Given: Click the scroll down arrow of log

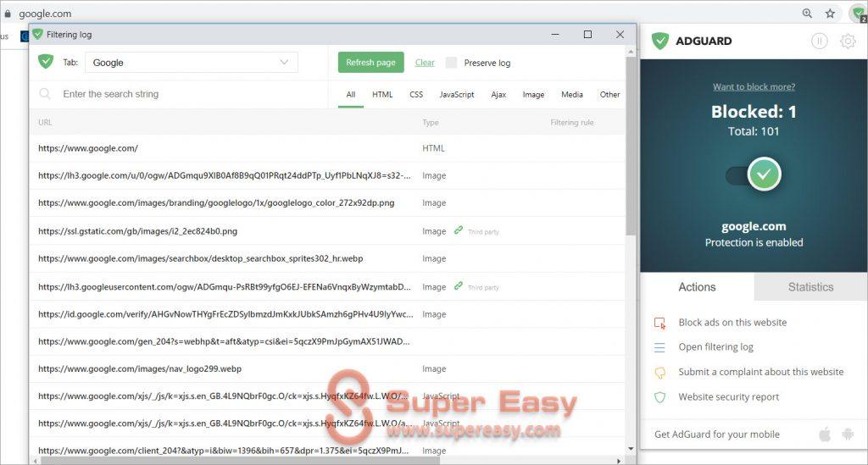Looking at the screenshot, I should click(631, 449).
